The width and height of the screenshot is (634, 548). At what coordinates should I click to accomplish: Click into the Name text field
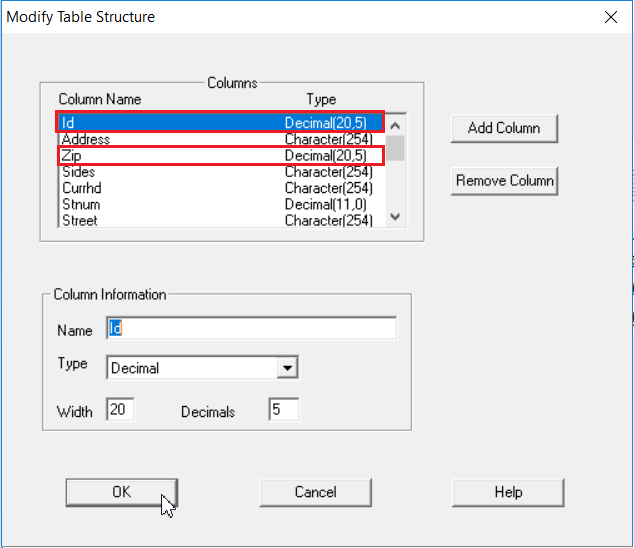click(x=251, y=328)
